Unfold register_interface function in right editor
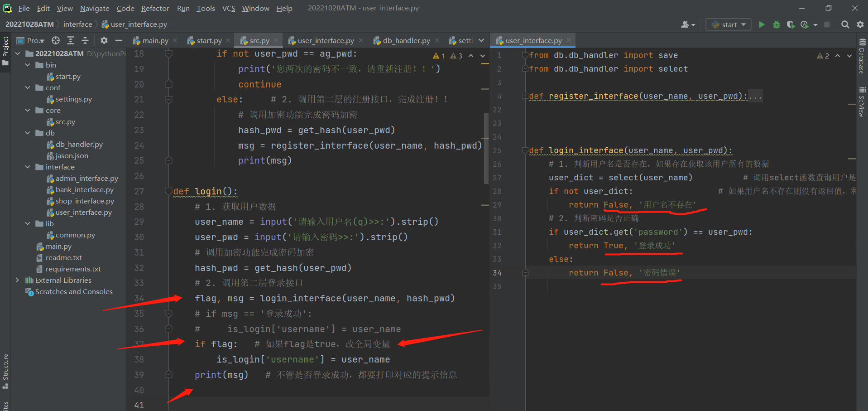Image resolution: width=868 pixels, height=411 pixels. click(x=525, y=96)
